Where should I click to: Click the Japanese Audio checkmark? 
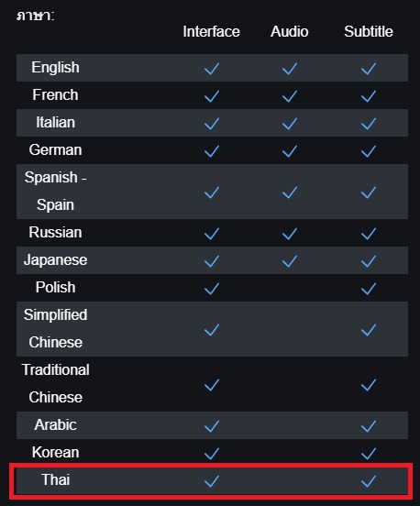(x=290, y=261)
